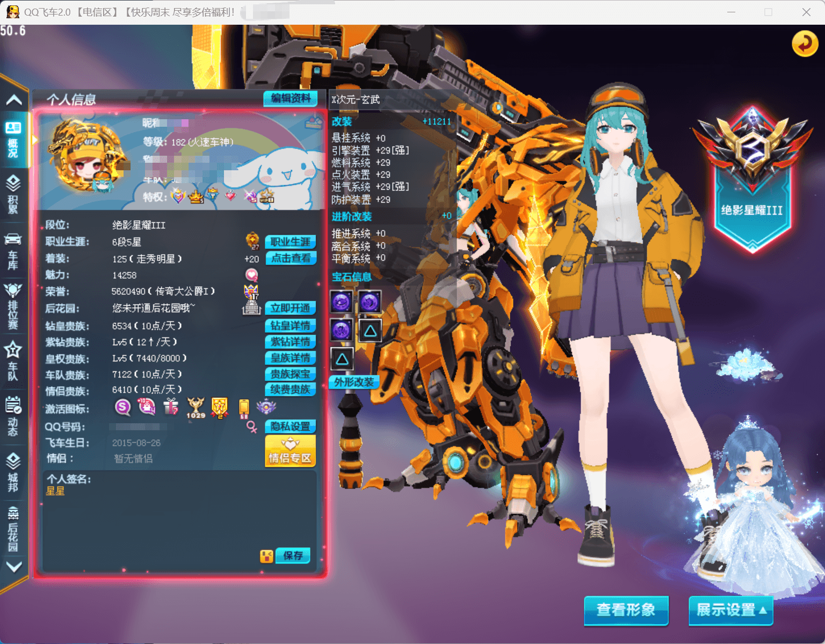Click first purple gem slot
The height and width of the screenshot is (644, 825).
(x=341, y=302)
